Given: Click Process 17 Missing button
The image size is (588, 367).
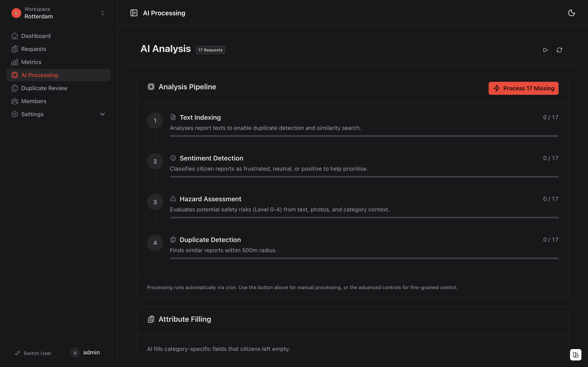Looking at the screenshot, I should coord(523,88).
